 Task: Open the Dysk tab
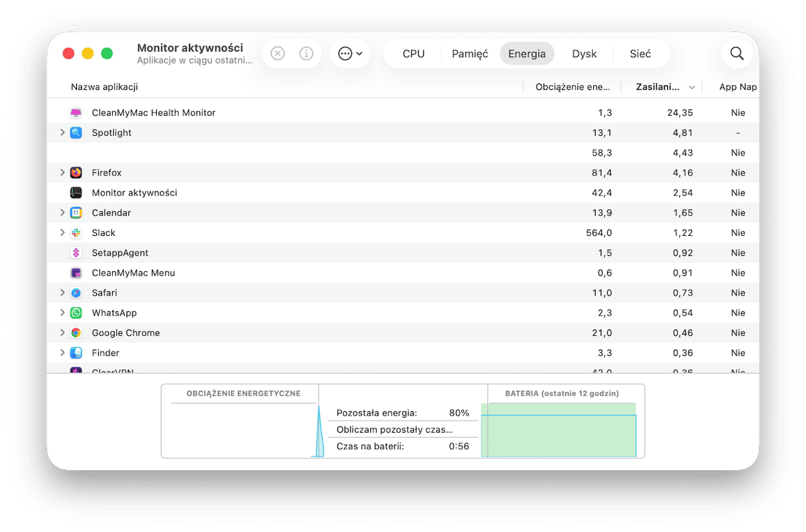coord(585,54)
